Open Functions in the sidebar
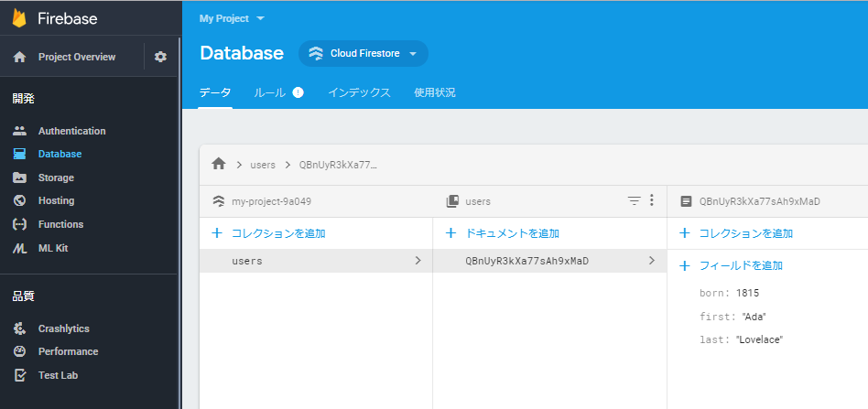Viewport: 868px width, 409px height. coord(61,224)
